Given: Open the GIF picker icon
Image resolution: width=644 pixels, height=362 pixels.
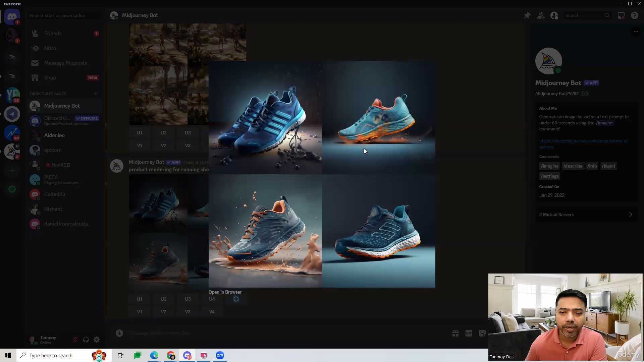Looking at the screenshot, I should click(469, 333).
